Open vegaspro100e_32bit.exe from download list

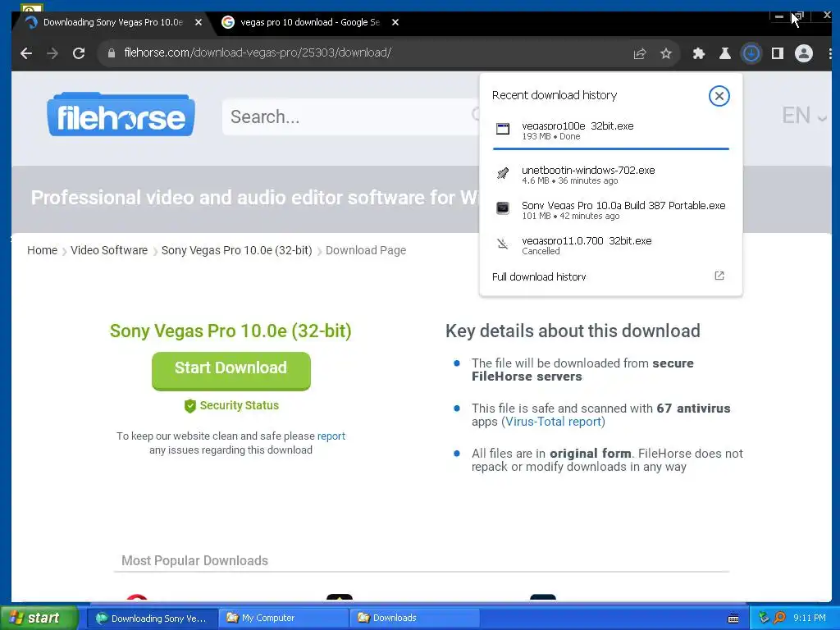click(610, 130)
